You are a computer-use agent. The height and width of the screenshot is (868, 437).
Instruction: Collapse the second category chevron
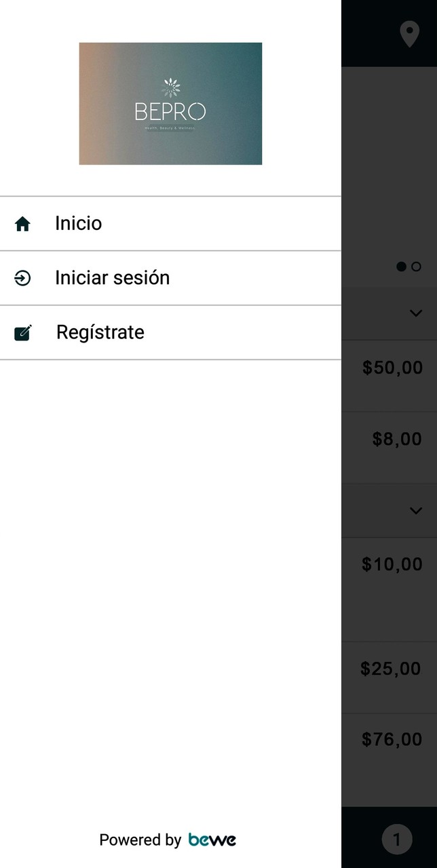click(x=416, y=511)
